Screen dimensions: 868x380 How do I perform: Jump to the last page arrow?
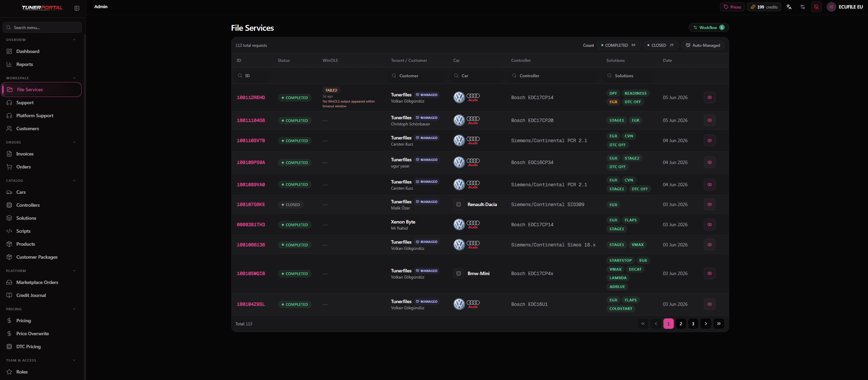coord(719,324)
